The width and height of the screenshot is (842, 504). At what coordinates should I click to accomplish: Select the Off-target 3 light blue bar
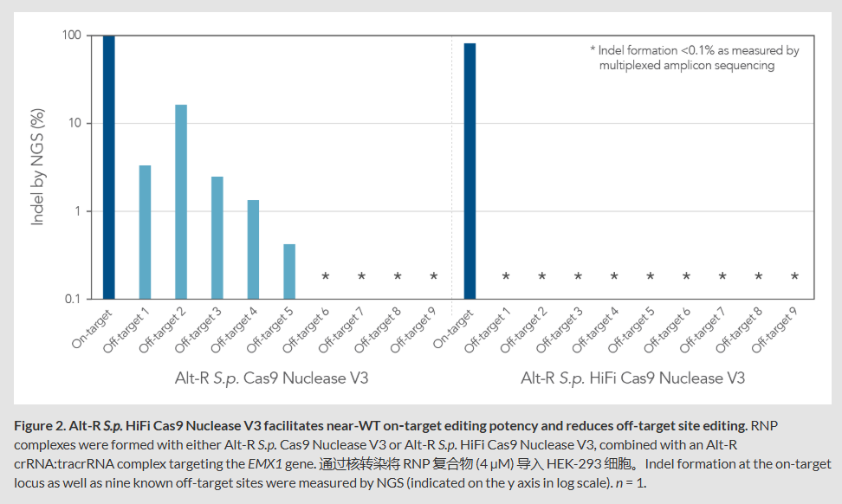click(217, 237)
